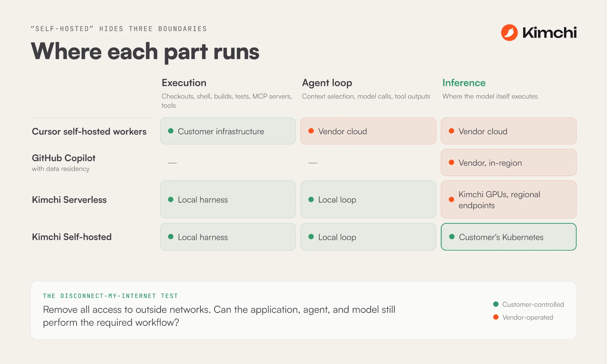Viewport: 607px width, 364px height.
Task: Click Local loop cell in Kimchi Self-hosted row
Action: pos(368,237)
